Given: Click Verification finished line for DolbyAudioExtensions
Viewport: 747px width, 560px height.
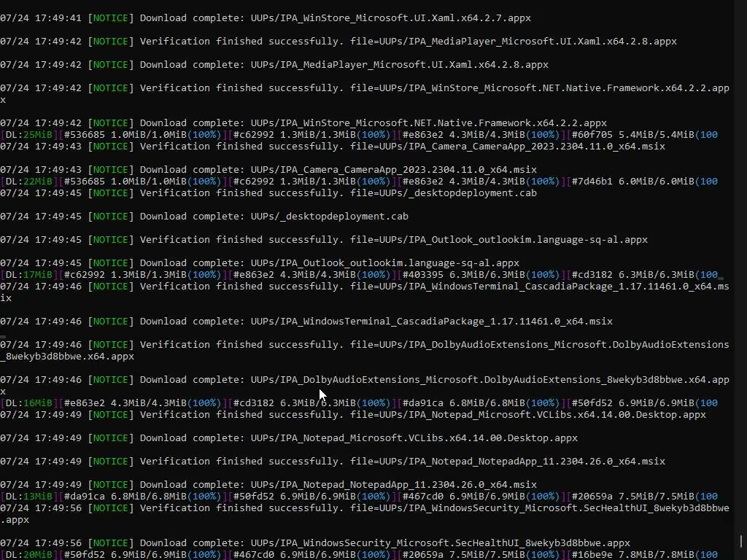Looking at the screenshot, I should click(x=365, y=351).
